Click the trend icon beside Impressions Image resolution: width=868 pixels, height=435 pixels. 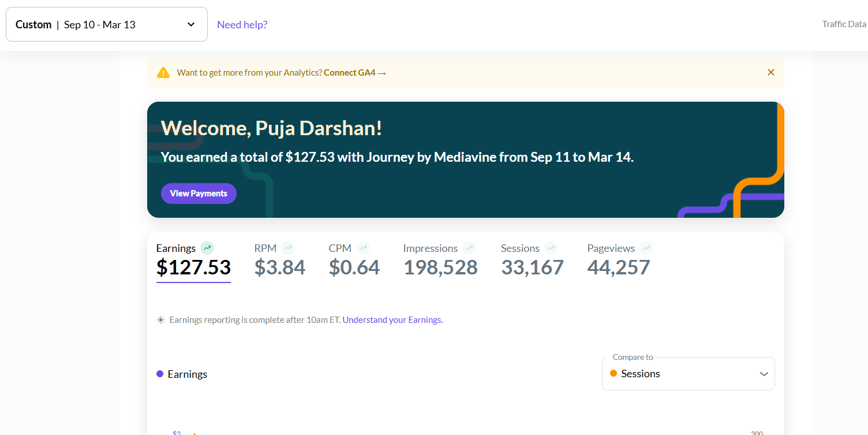pos(469,248)
